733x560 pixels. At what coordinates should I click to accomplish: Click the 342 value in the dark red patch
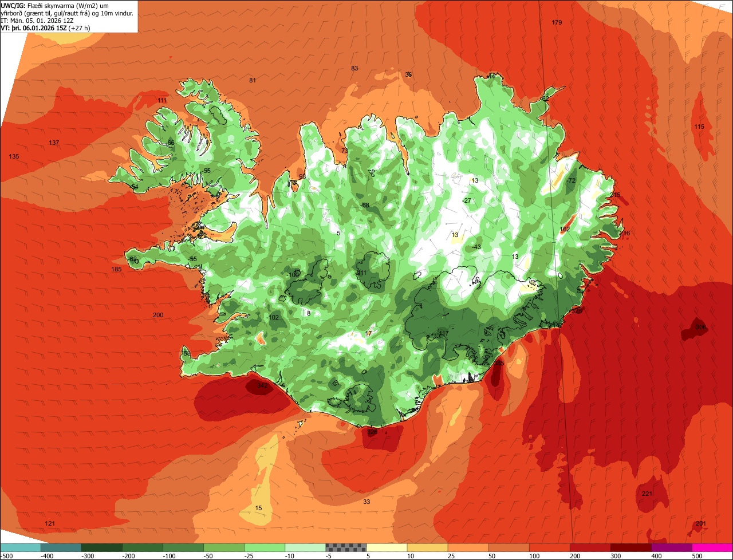click(262, 385)
